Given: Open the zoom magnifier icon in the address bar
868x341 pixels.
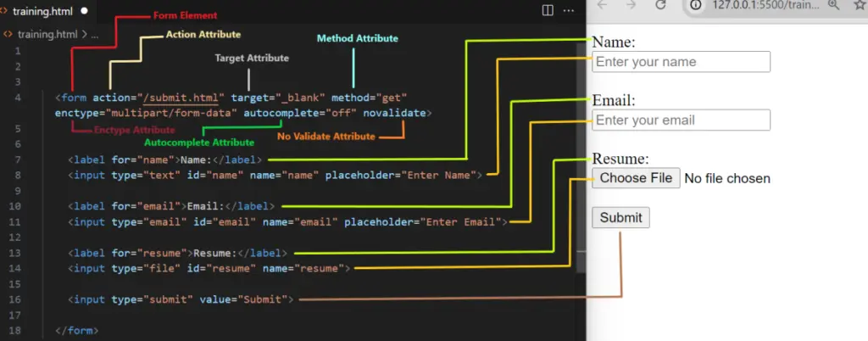Looking at the screenshot, I should [x=833, y=5].
